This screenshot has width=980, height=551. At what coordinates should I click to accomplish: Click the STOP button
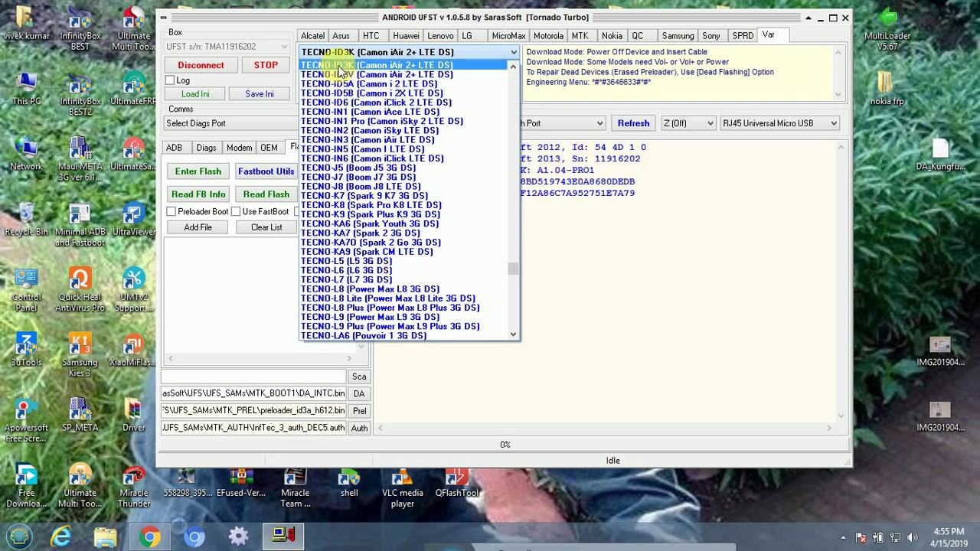tap(266, 66)
